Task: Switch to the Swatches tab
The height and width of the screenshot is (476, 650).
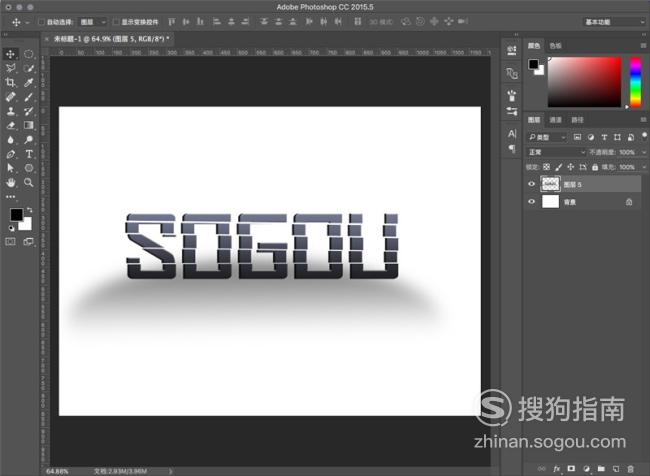Action: (x=555, y=46)
